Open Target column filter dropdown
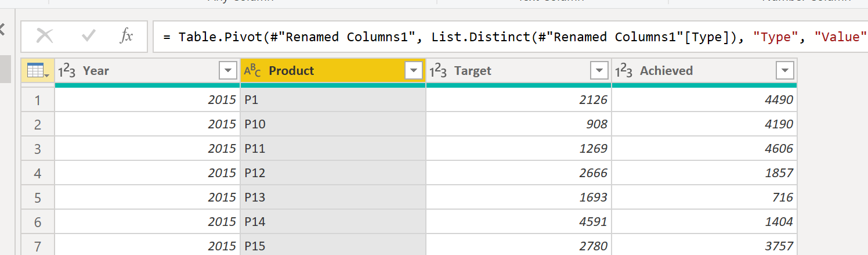868x255 pixels. coord(599,71)
